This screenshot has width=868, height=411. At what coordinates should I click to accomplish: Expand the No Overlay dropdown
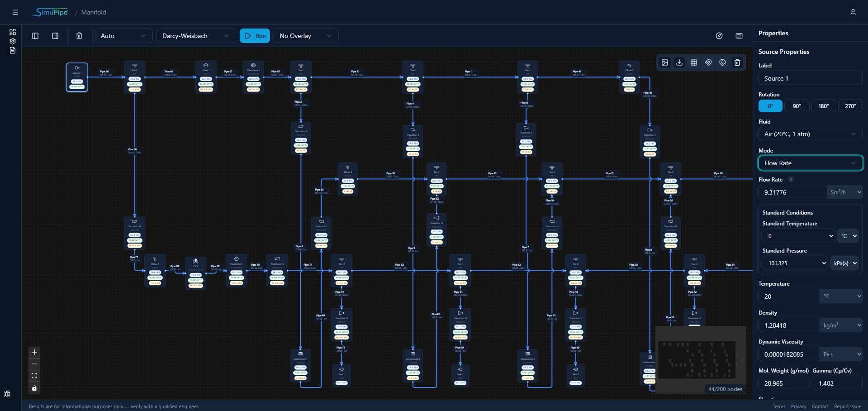coord(306,36)
